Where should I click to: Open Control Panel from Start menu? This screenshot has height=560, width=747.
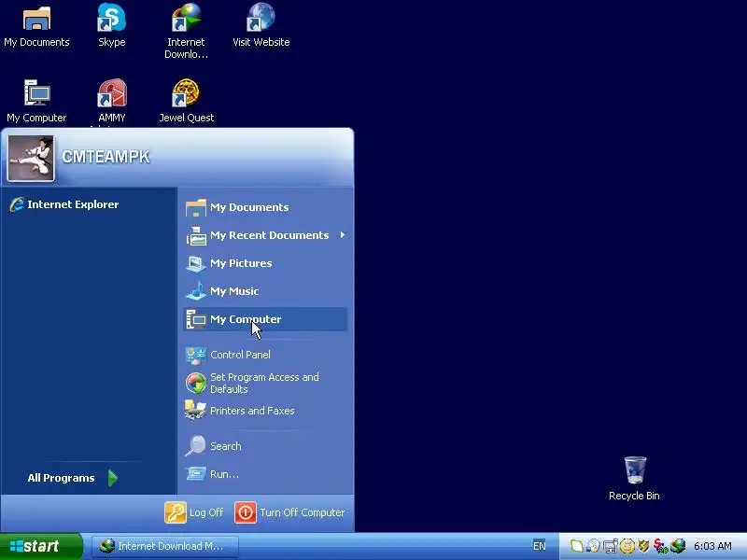(x=266, y=355)
